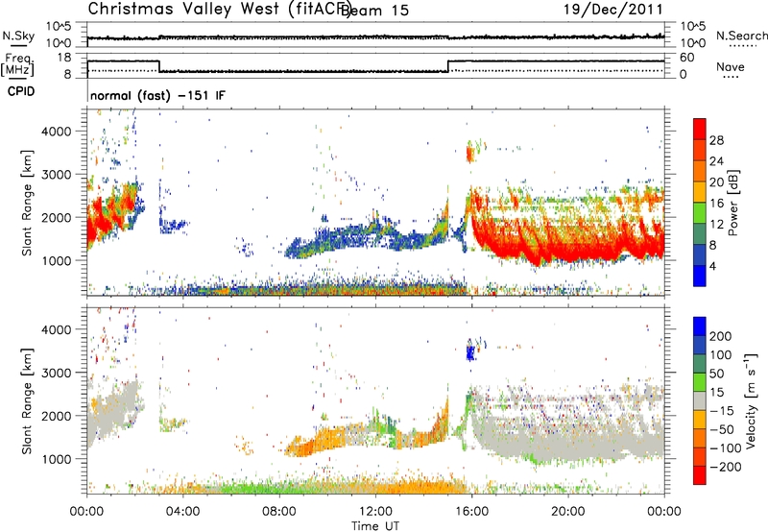
Task: Click the orange power patch near 3500 km at 16:00
Action: pyautogui.click(x=470, y=155)
